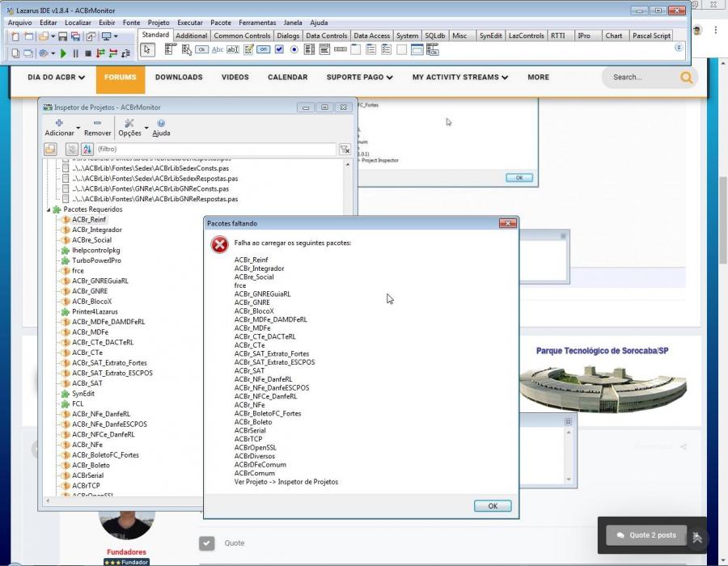Open the dropdown arrow next to Open icon
Screen dimensions: 728x566
pos(53,36)
